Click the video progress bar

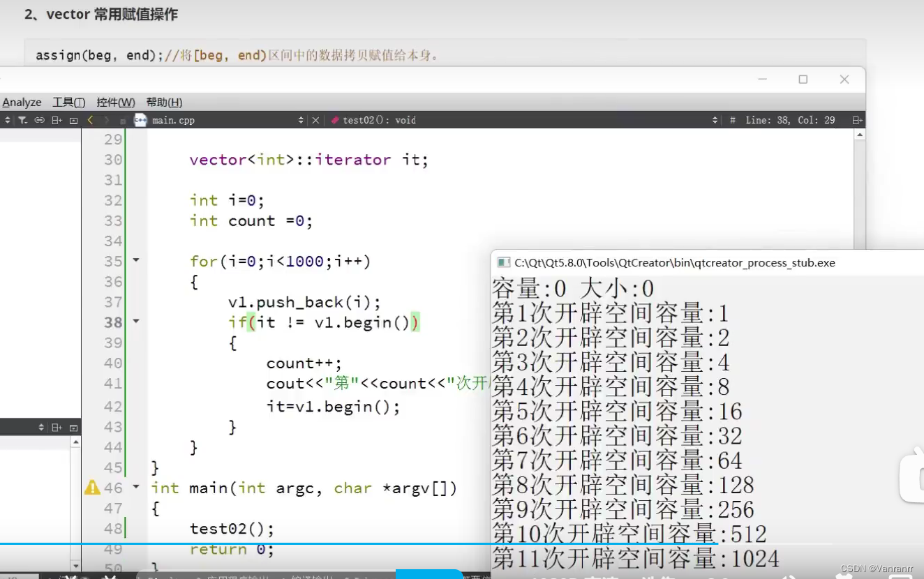[x=462, y=543]
